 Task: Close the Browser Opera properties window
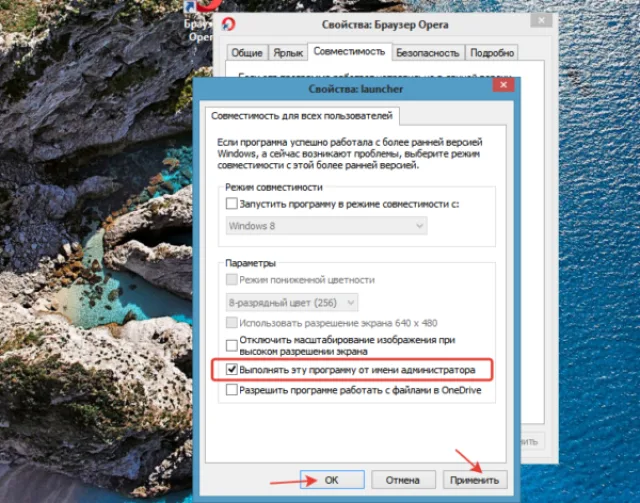542,20
